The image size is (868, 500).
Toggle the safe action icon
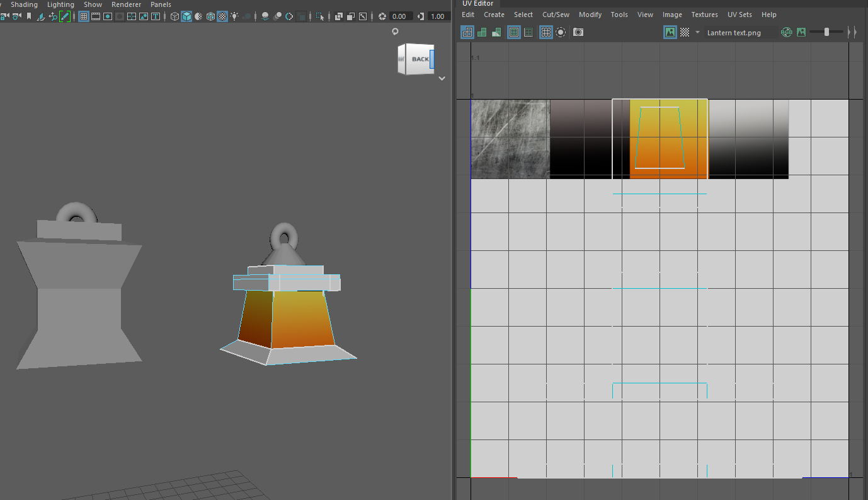(x=144, y=16)
